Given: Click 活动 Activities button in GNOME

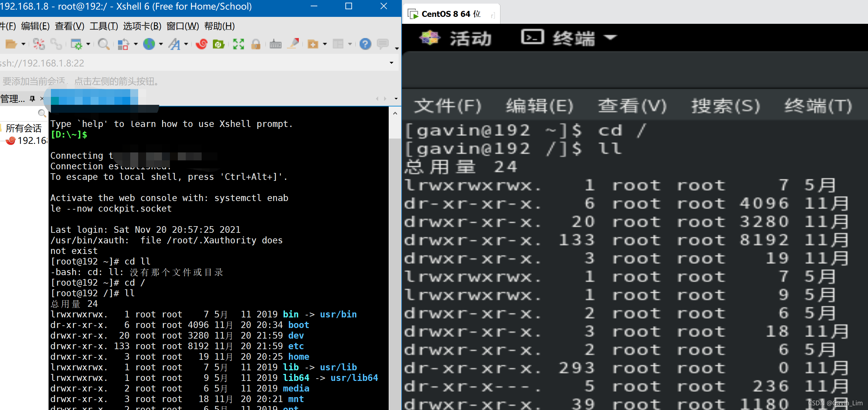Looking at the screenshot, I should [471, 38].
